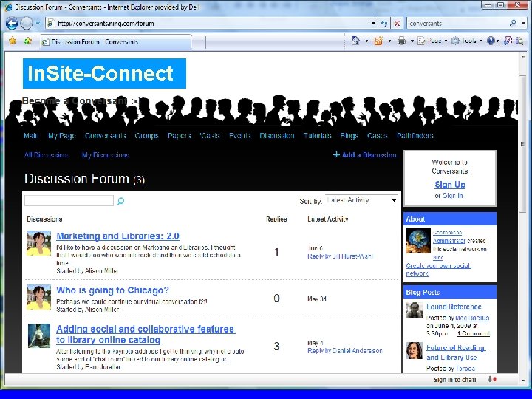Click the Sign In link
Viewport: 532px width, 399px height.
[x=453, y=196]
